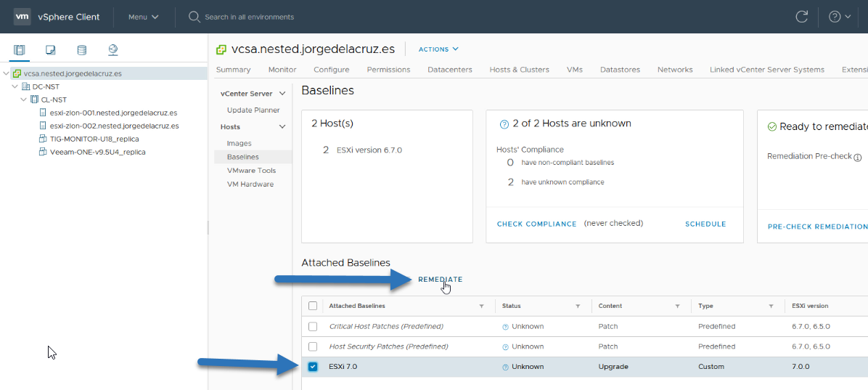The width and height of the screenshot is (868, 390).
Task: Click host icon for esxi-zlon-001
Action: click(x=43, y=113)
